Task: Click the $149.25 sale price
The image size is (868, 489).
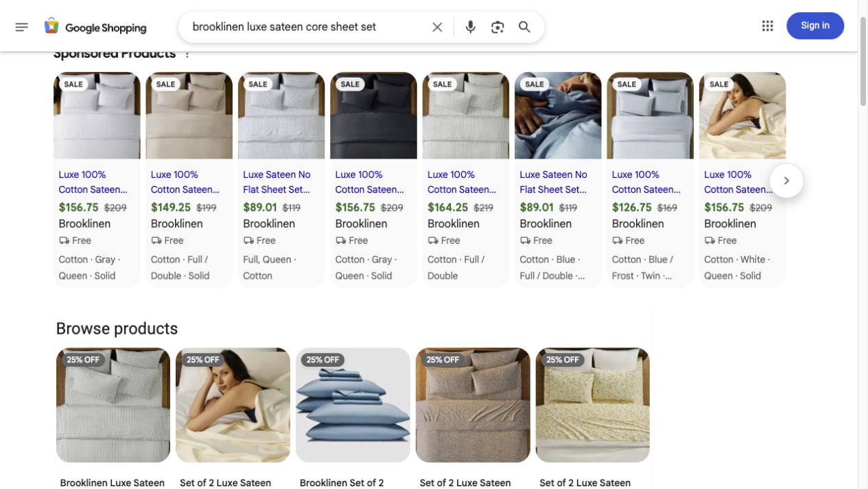Action: pyautogui.click(x=171, y=207)
